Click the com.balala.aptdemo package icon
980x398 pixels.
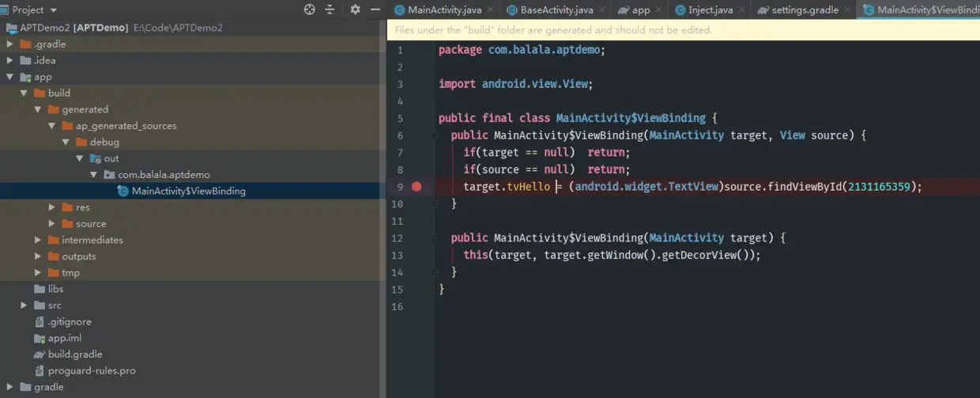pos(109,174)
